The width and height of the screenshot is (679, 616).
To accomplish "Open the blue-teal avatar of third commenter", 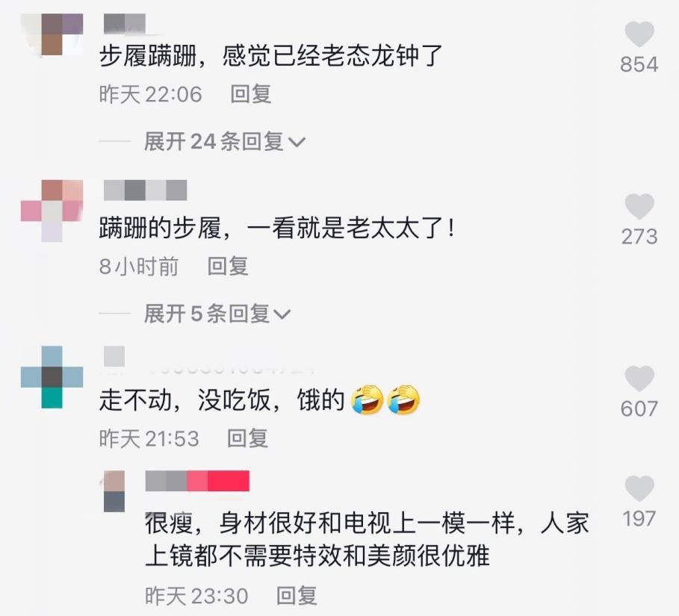I will click(x=52, y=377).
